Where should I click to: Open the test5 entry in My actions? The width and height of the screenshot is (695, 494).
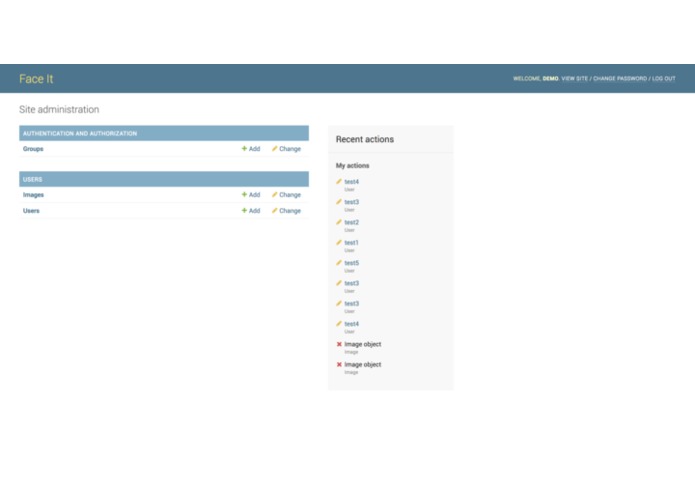351,263
